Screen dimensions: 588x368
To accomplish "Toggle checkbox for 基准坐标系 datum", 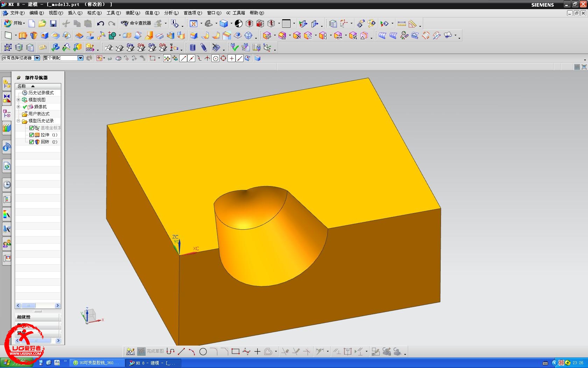I will [x=31, y=128].
